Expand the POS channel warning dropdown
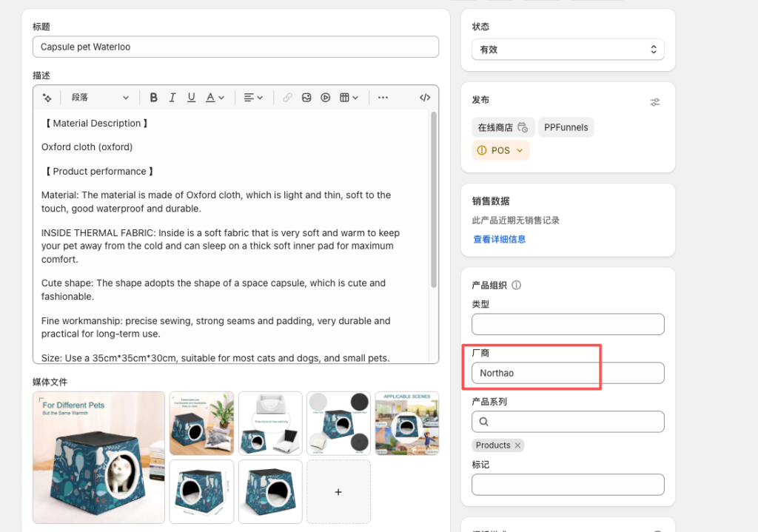Viewport: 758px width, 532px height. [519, 150]
